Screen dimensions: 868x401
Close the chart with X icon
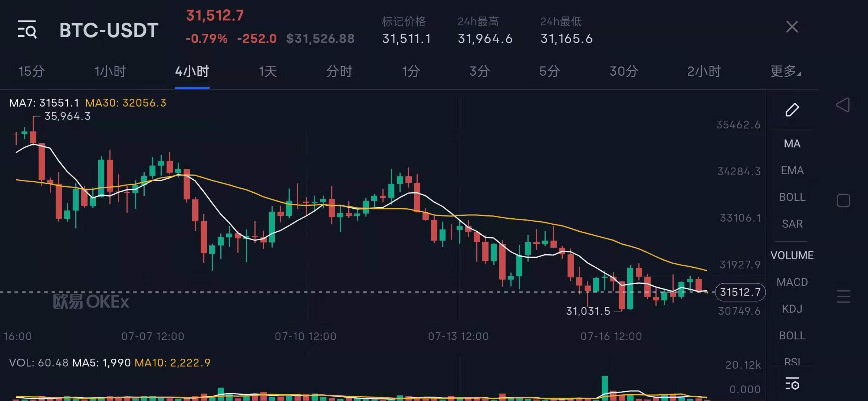(792, 27)
